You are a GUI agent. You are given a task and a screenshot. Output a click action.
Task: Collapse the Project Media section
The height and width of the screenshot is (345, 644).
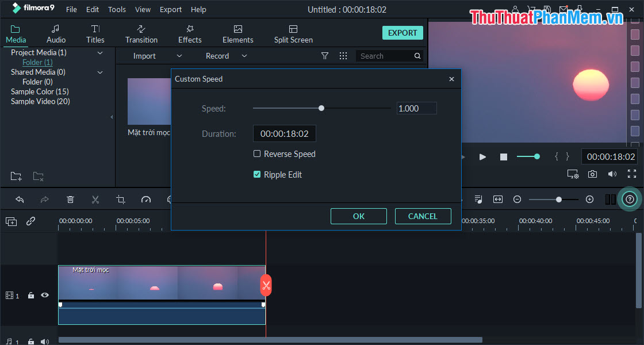(100, 52)
